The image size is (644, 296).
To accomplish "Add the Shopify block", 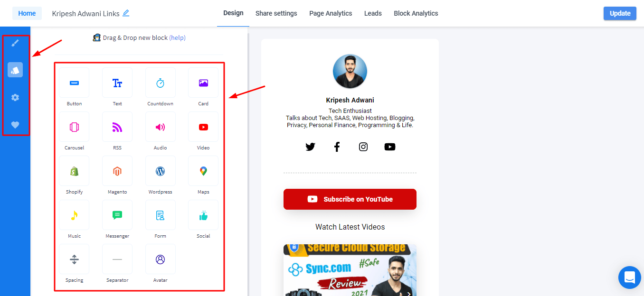I will pos(74,171).
